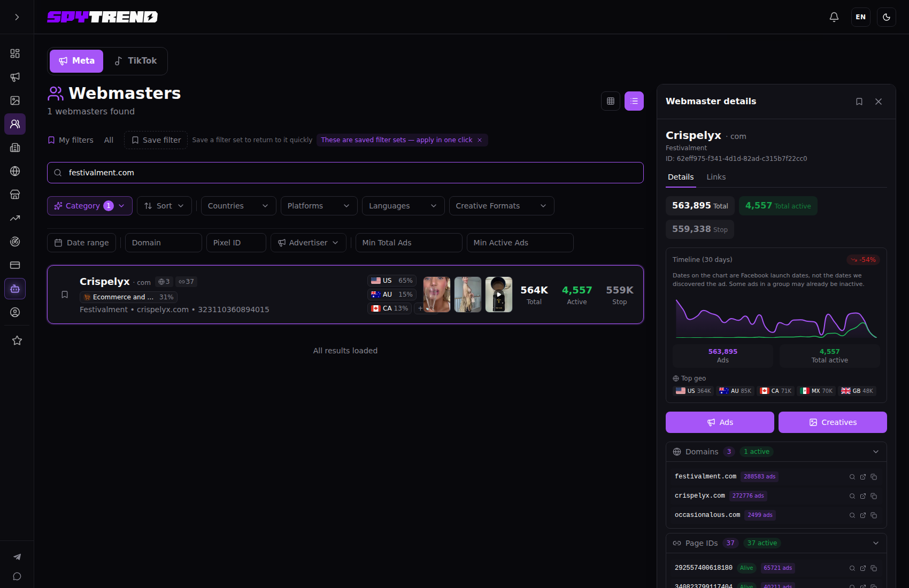Open the building icon in sidebar
Viewport: 909px width, 588px height.
pos(15,148)
